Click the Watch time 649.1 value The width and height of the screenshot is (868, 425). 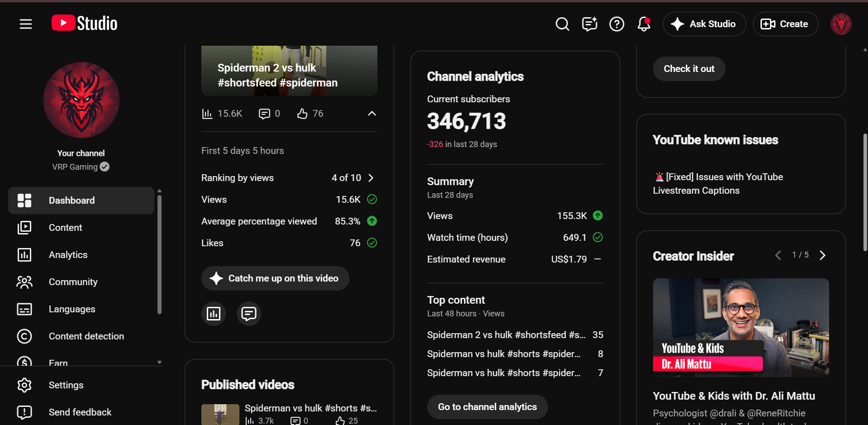(575, 238)
